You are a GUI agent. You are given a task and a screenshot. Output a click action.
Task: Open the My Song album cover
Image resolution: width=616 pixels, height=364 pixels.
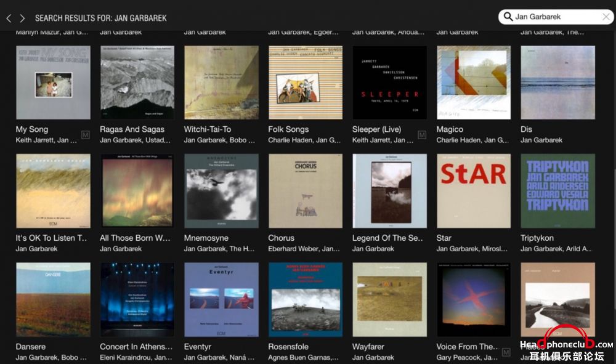pyautogui.click(x=53, y=83)
